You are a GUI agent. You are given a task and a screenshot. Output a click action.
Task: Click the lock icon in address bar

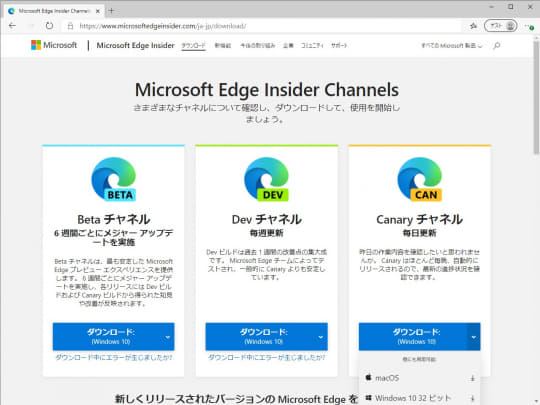click(70, 26)
